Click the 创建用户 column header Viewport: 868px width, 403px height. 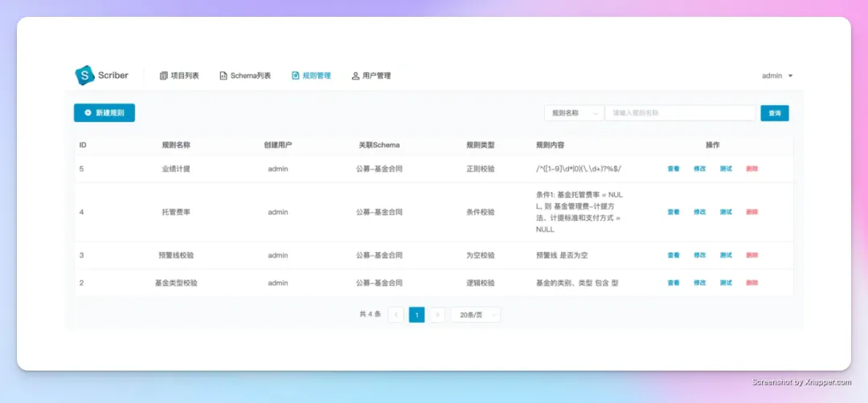[278, 145]
